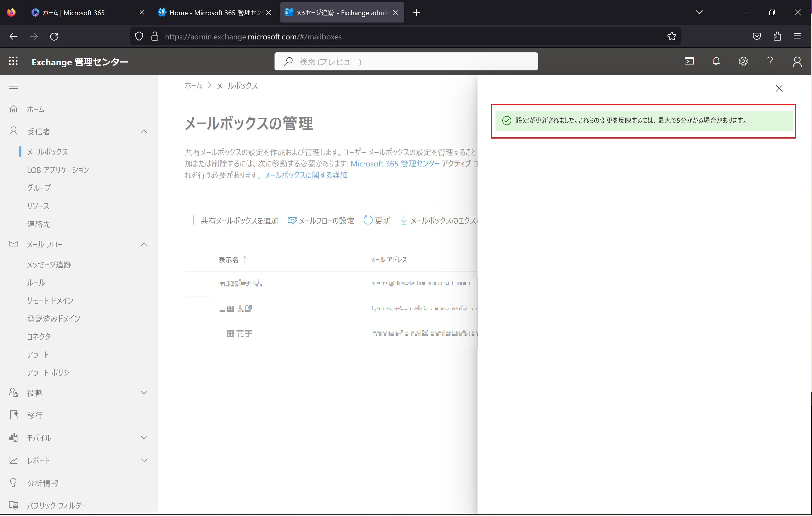The width and height of the screenshot is (812, 516).
Task: Collapse the navigation hamburger menu
Action: point(14,86)
